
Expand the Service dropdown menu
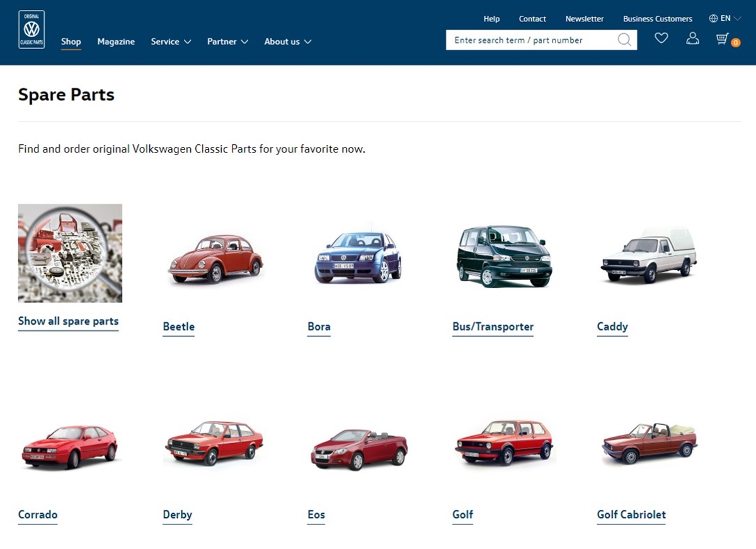171,42
